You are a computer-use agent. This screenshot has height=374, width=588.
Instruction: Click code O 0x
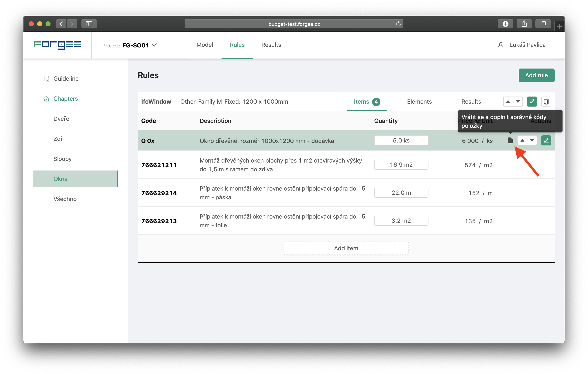pyautogui.click(x=148, y=141)
